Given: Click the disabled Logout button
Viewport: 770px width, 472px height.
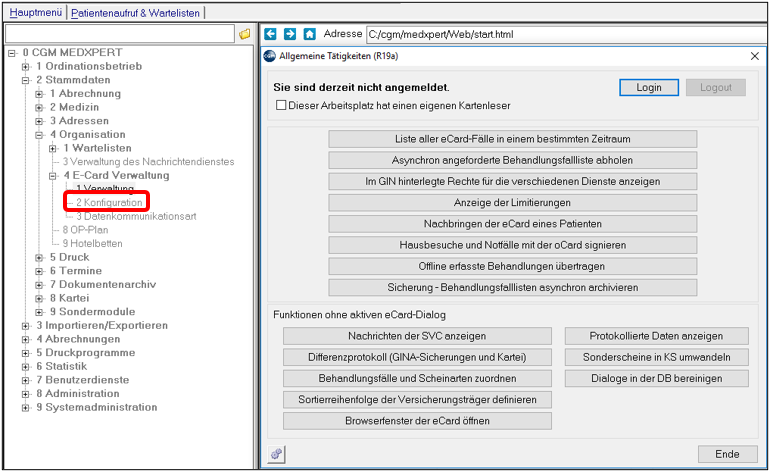Looking at the screenshot, I should pos(715,87).
